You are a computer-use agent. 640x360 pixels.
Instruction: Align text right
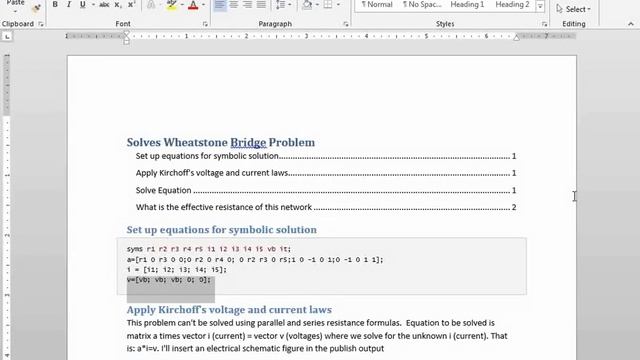(x=247, y=4)
